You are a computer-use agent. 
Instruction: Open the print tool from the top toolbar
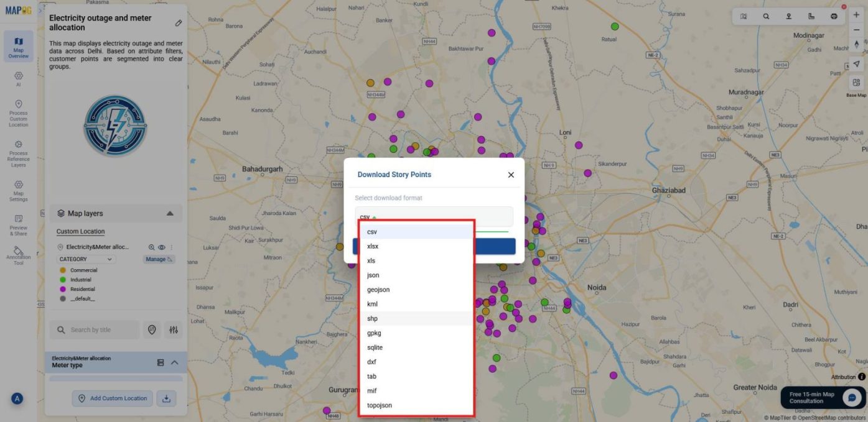coord(834,16)
